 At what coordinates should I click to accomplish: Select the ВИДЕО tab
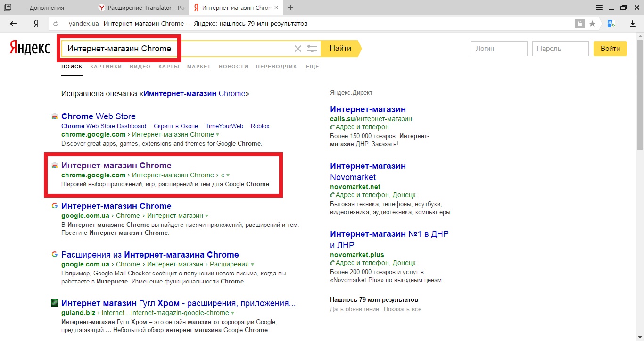click(140, 67)
